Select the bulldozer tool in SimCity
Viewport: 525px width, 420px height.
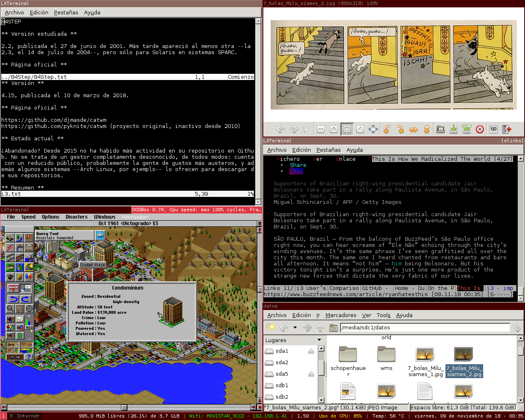point(9,237)
